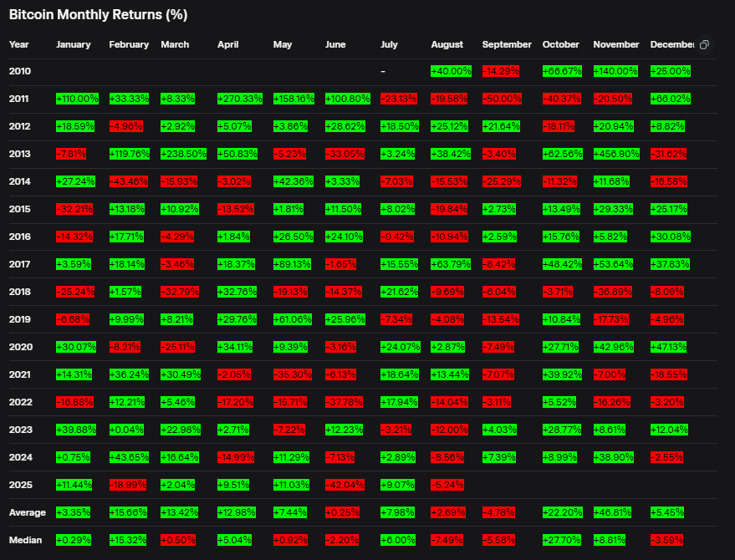735x560 pixels.
Task: Click the 2021 row label
Action: point(20,374)
